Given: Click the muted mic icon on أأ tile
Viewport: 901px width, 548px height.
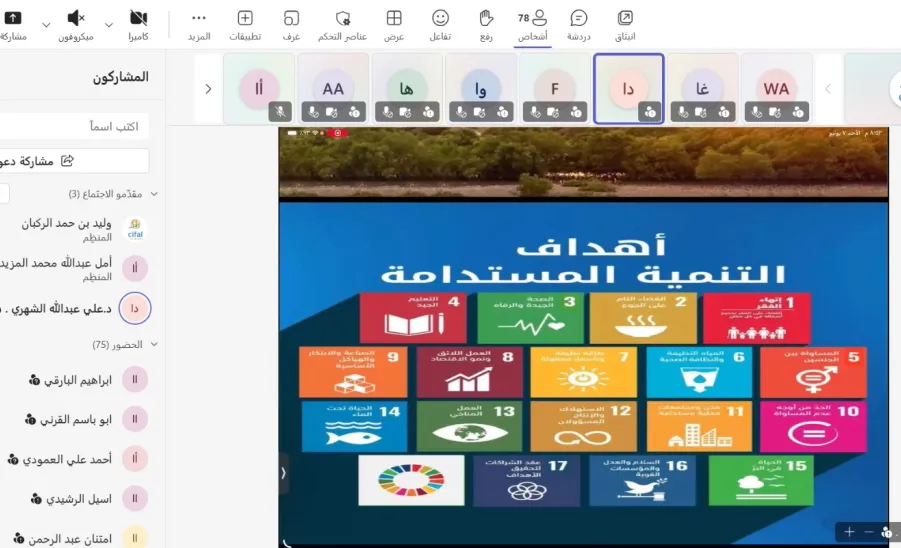Looking at the screenshot, I should [280, 113].
